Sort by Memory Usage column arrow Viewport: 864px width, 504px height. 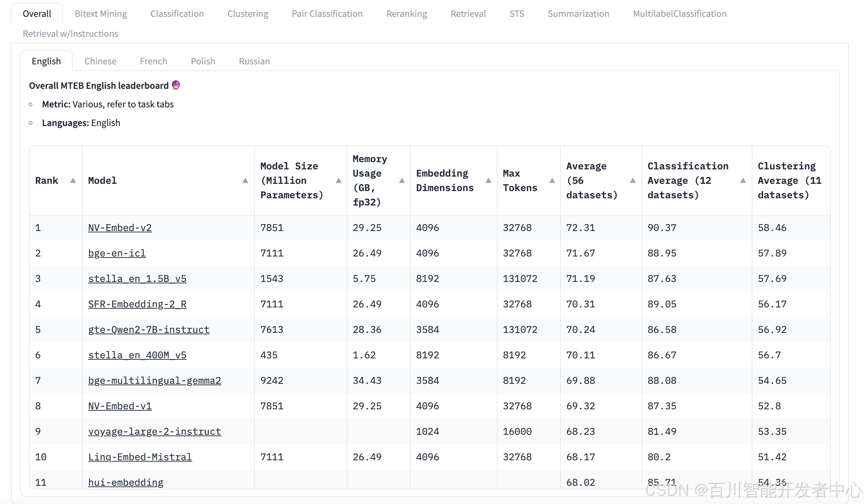pos(402,180)
